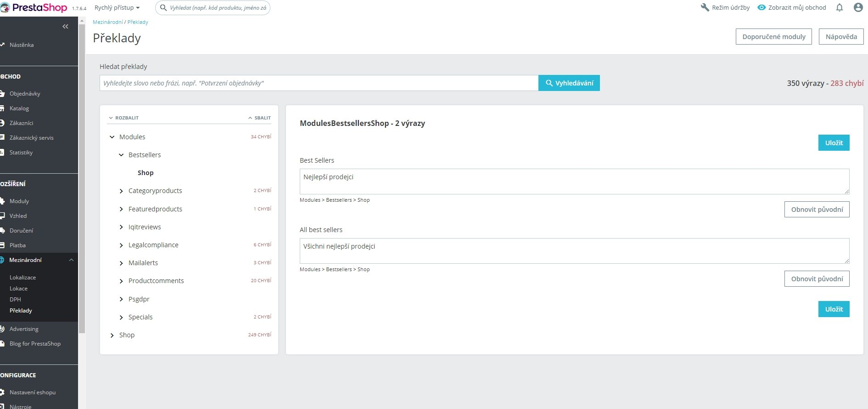Click the notifications bell icon

tap(840, 7)
